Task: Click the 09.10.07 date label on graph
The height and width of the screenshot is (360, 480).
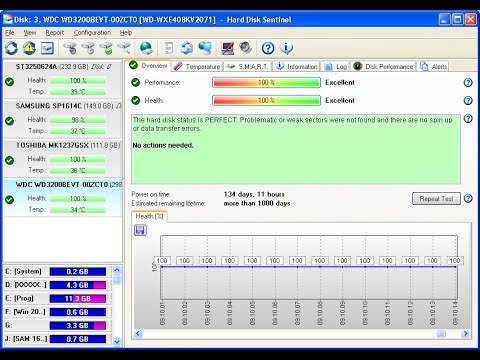Action: click(x=297, y=313)
